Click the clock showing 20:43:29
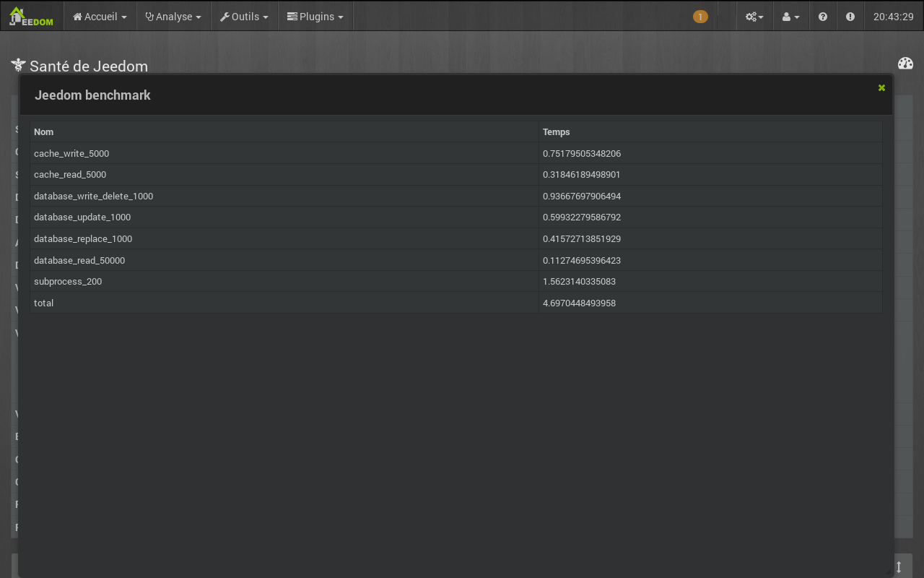This screenshot has width=924, height=578. click(894, 16)
